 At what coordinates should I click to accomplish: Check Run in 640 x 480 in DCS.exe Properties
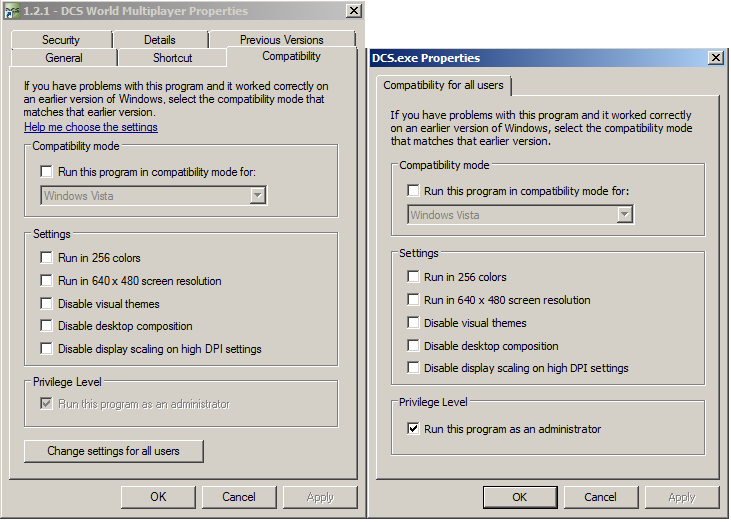(x=413, y=299)
